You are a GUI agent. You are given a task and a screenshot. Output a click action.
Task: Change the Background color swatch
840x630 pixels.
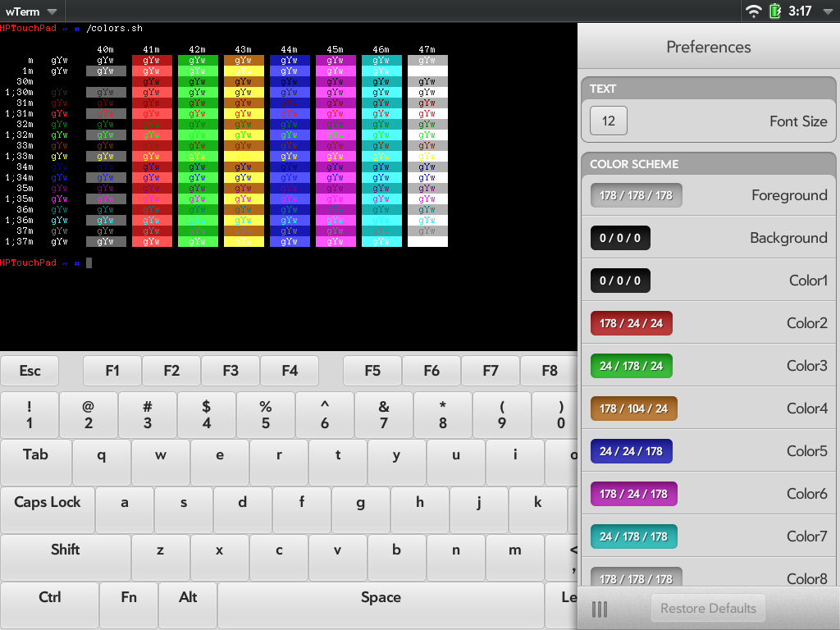(x=620, y=238)
